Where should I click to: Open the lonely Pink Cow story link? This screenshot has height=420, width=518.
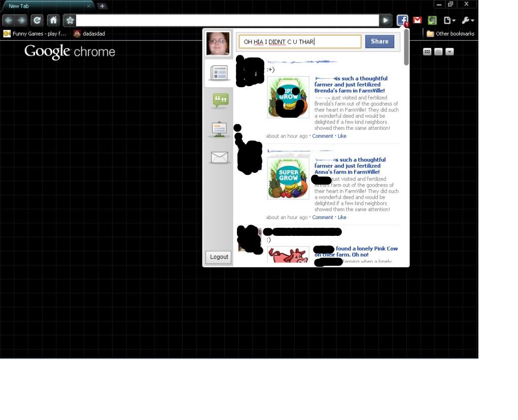356,252
